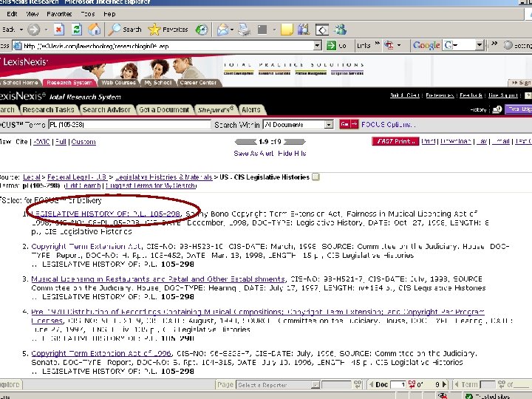
Task: Go back with the browser Back arrow
Action: point(7,30)
